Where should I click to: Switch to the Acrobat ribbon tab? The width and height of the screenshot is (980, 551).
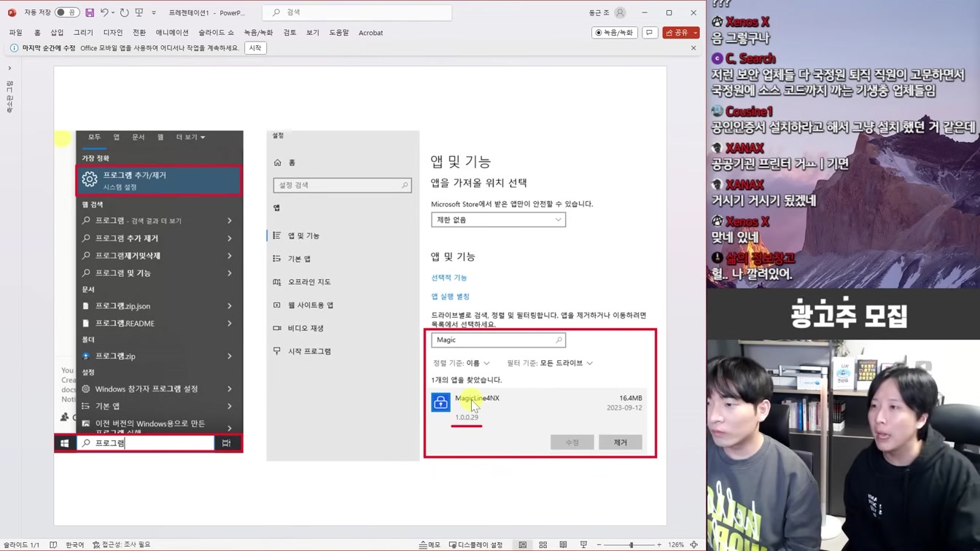click(x=370, y=33)
